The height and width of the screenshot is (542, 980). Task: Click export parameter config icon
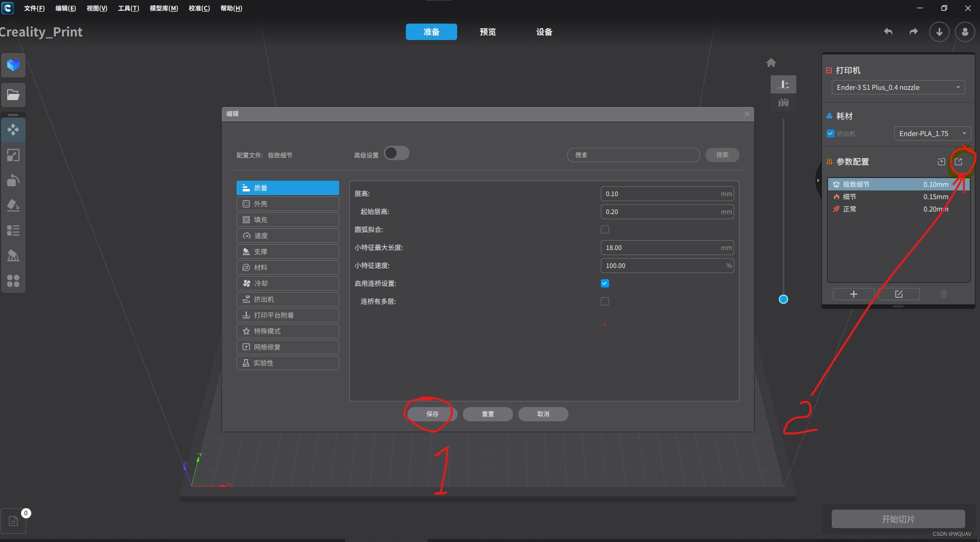tap(958, 162)
